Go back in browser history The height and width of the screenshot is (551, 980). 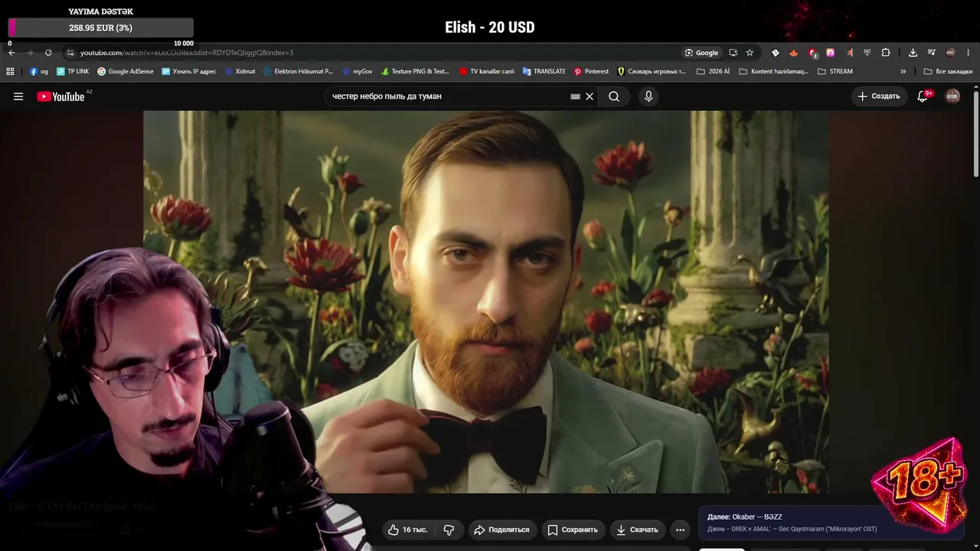11,53
